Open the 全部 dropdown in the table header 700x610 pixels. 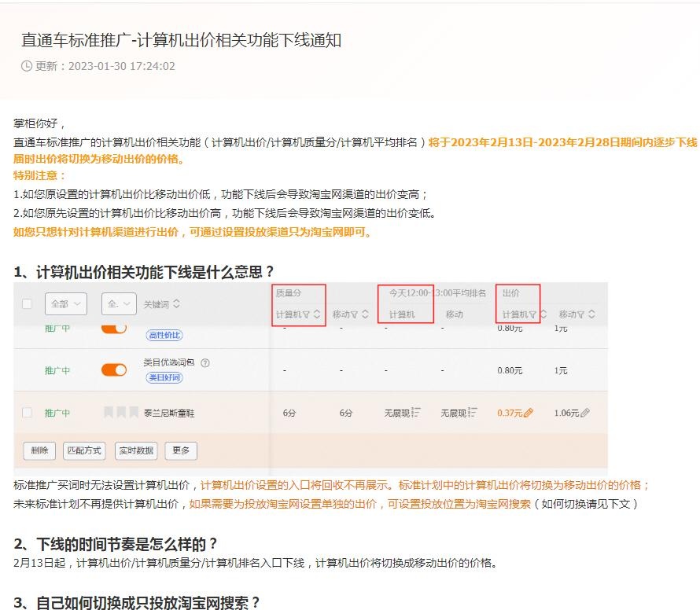tap(66, 304)
